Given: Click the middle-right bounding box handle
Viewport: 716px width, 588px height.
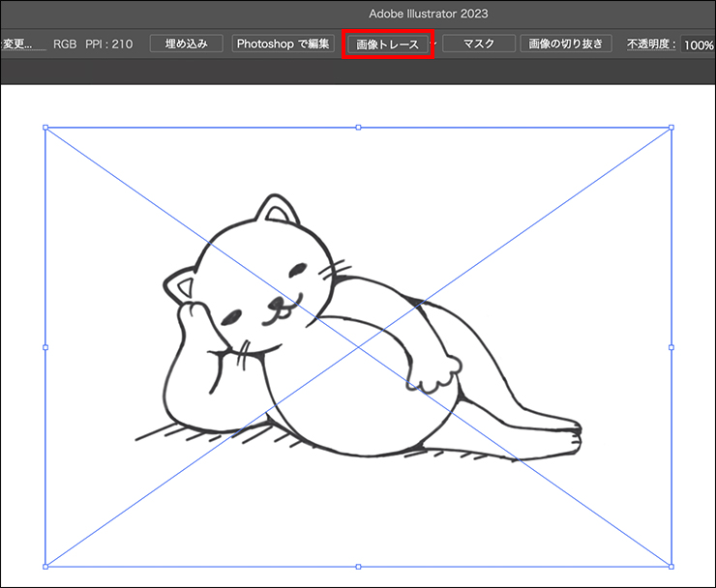Looking at the screenshot, I should coord(671,346).
